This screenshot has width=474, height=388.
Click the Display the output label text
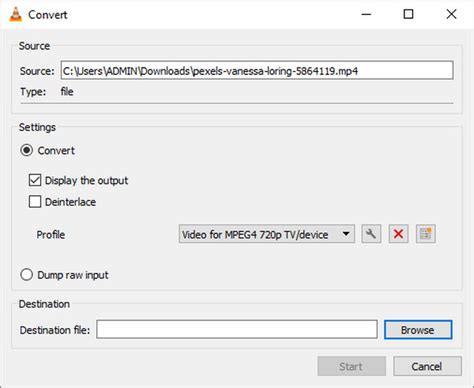tap(86, 181)
